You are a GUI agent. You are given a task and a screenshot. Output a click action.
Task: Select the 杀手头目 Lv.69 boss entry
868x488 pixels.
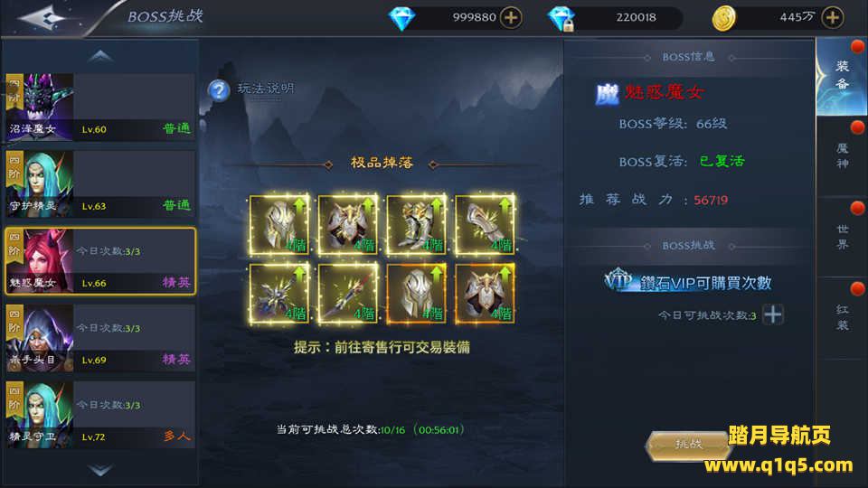click(100, 337)
